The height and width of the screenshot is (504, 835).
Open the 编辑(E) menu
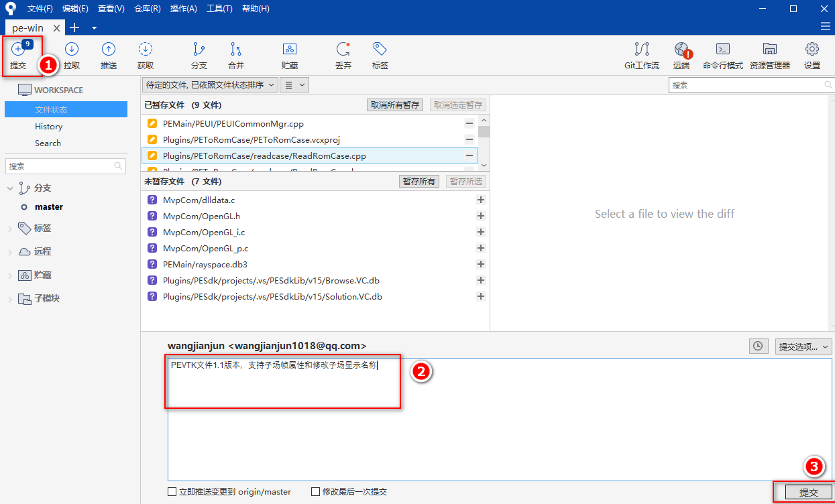[x=75, y=9]
